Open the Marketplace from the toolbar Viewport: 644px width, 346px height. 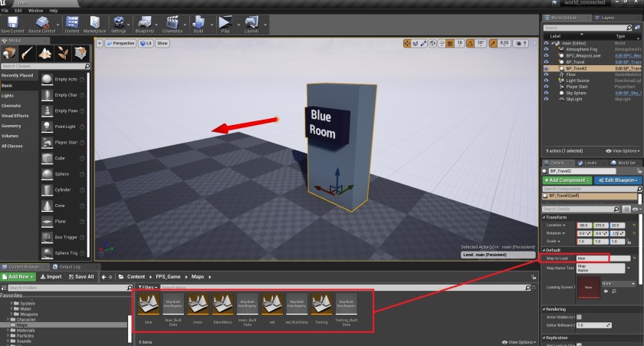click(94, 25)
